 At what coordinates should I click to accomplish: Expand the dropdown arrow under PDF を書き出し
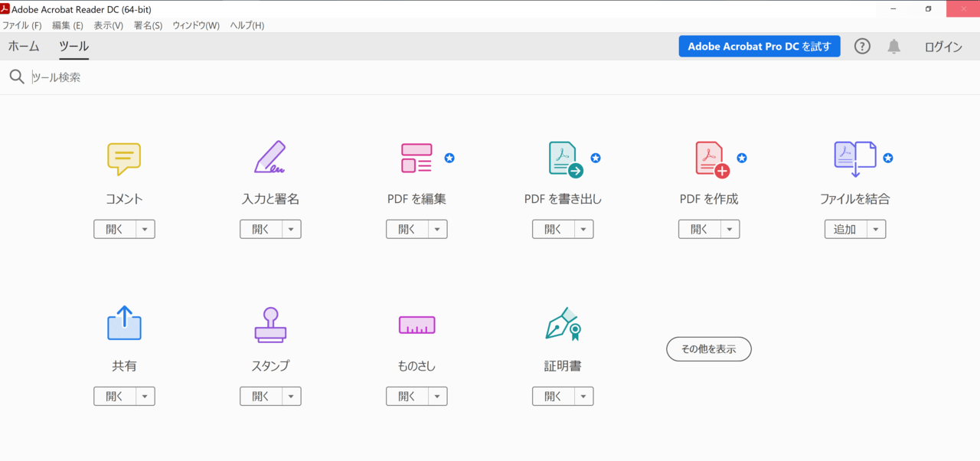(x=584, y=229)
